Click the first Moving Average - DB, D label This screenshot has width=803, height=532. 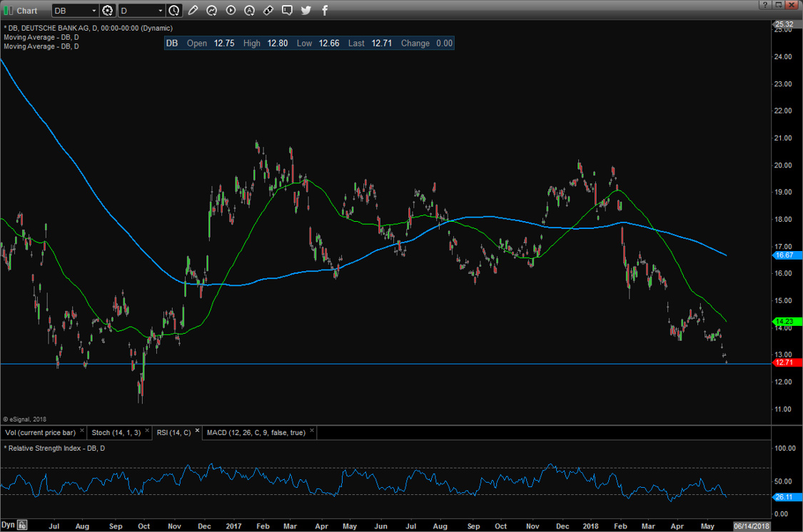tap(41, 37)
